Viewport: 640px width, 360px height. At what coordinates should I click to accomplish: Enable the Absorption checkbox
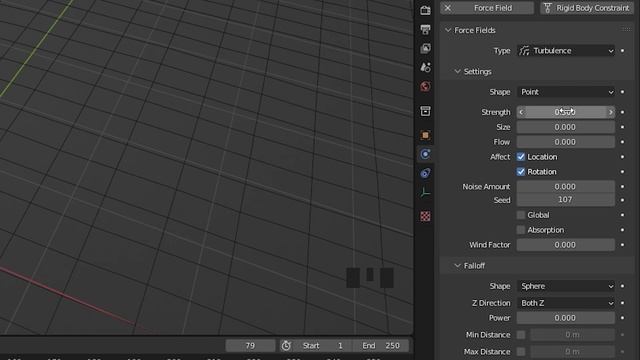pyautogui.click(x=521, y=230)
